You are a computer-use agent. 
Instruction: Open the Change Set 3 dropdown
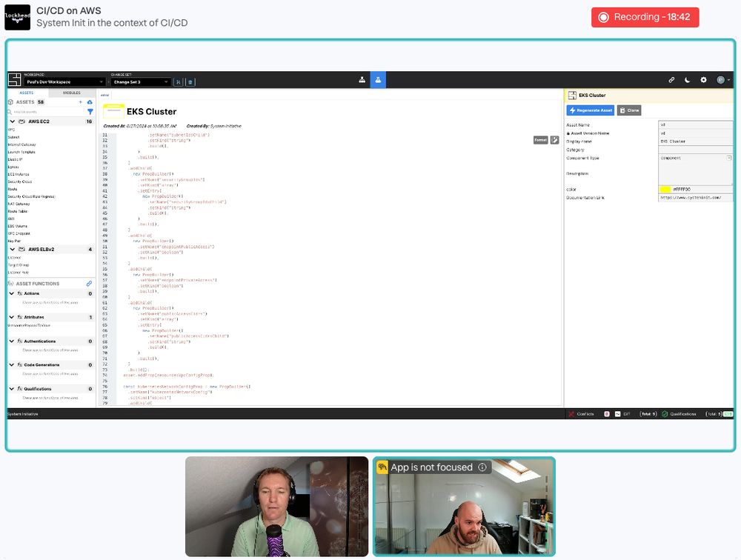coord(140,81)
